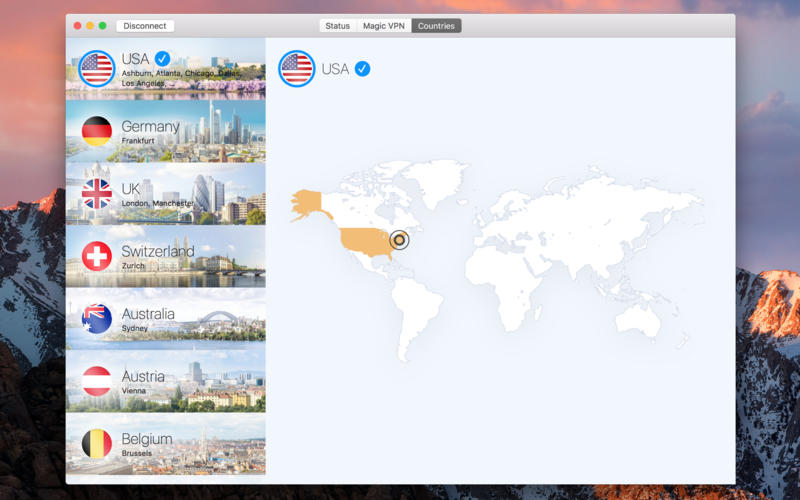
Task: Click the blue checkmark beside the map's USA title
Action: 362,68
